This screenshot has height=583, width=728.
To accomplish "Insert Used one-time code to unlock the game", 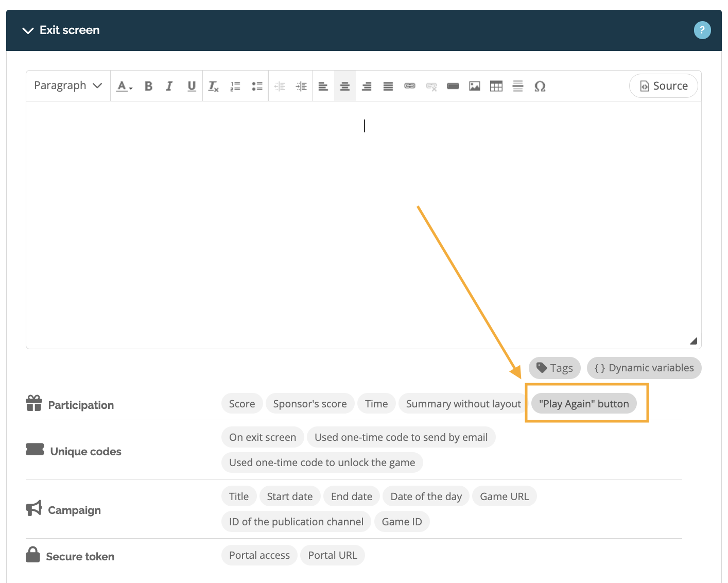I will tap(322, 462).
